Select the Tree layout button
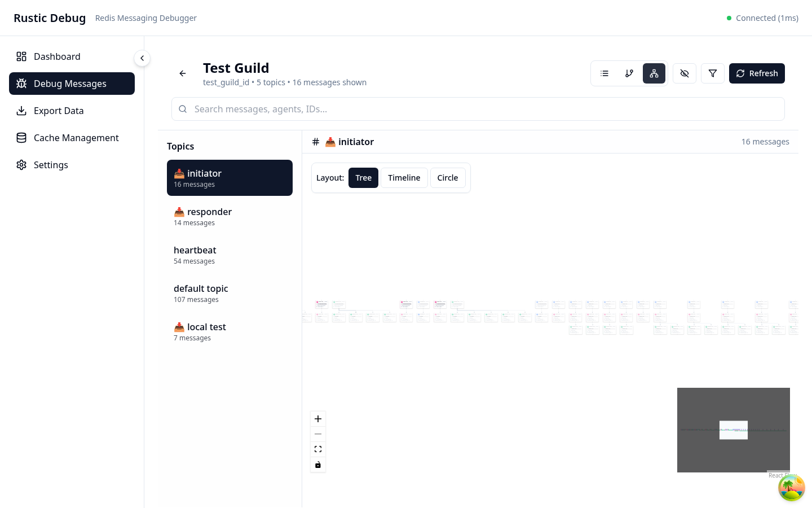Screen dimensions: 812x508 pyautogui.click(x=363, y=178)
